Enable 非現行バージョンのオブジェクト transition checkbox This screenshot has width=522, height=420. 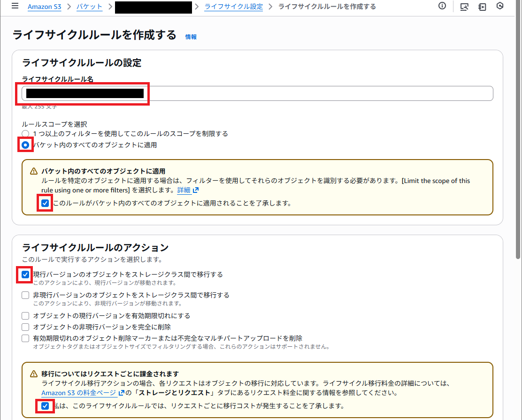pos(25,295)
